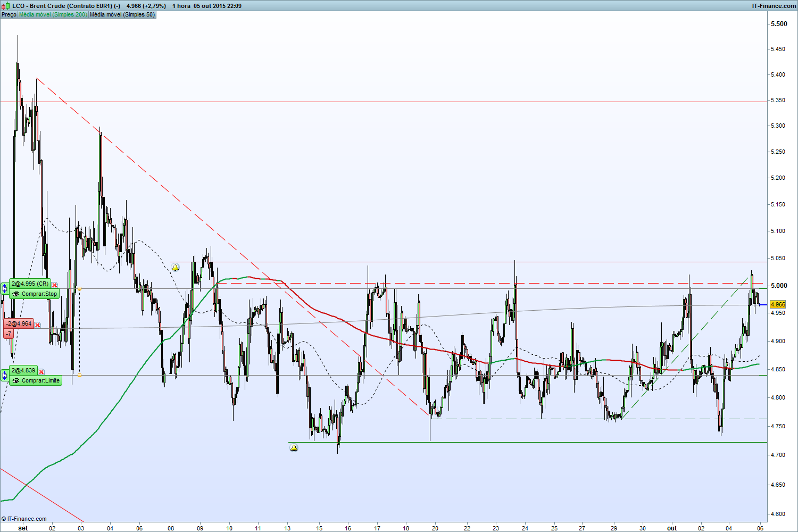
Task: Cancel the 2@4.995 (CR) buy stop order
Action: pos(55,285)
